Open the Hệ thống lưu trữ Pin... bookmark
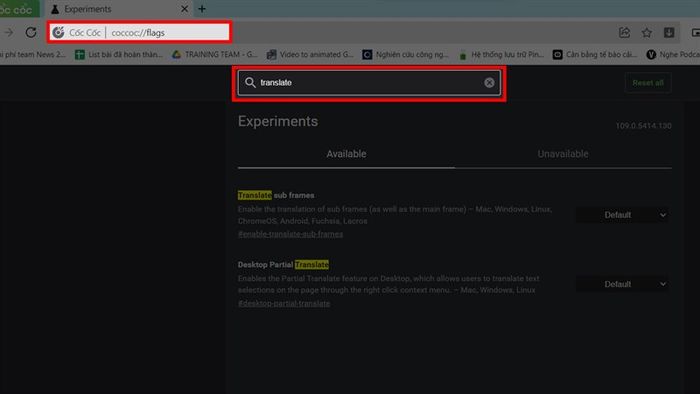700x394 pixels. coord(501,54)
